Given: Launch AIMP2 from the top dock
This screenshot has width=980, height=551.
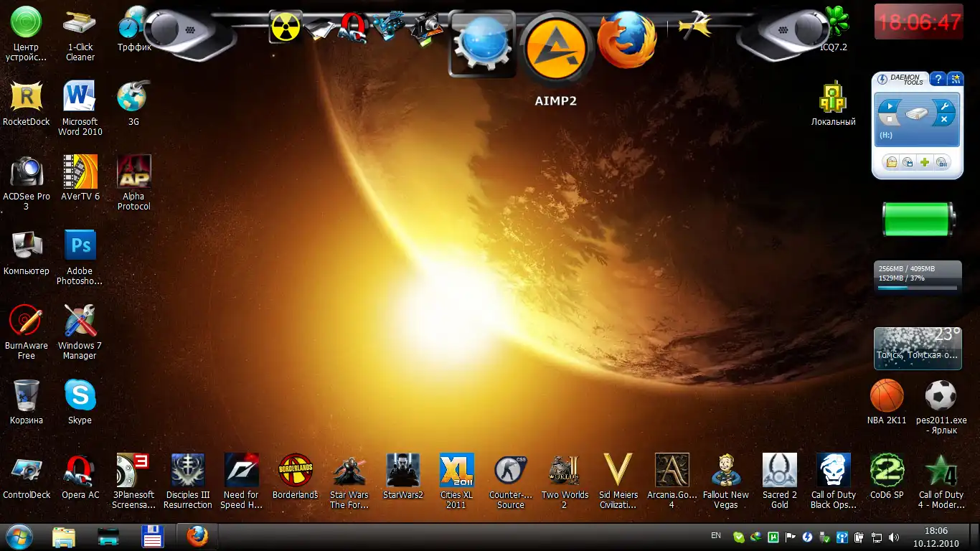Looking at the screenshot, I should [556, 47].
